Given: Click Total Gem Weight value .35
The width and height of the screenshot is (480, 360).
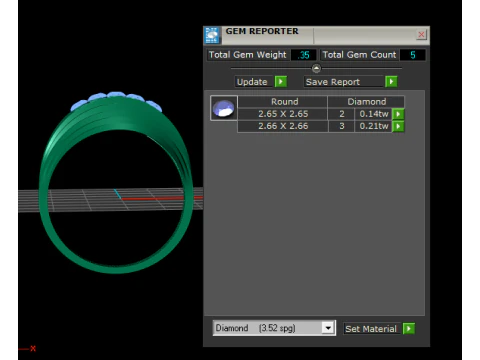Looking at the screenshot, I should tap(303, 55).
